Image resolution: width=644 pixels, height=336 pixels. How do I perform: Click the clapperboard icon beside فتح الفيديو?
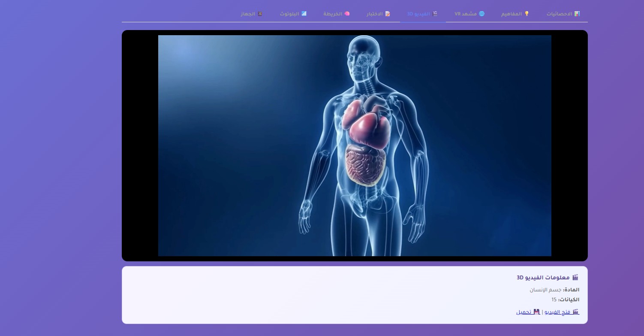coord(576,312)
